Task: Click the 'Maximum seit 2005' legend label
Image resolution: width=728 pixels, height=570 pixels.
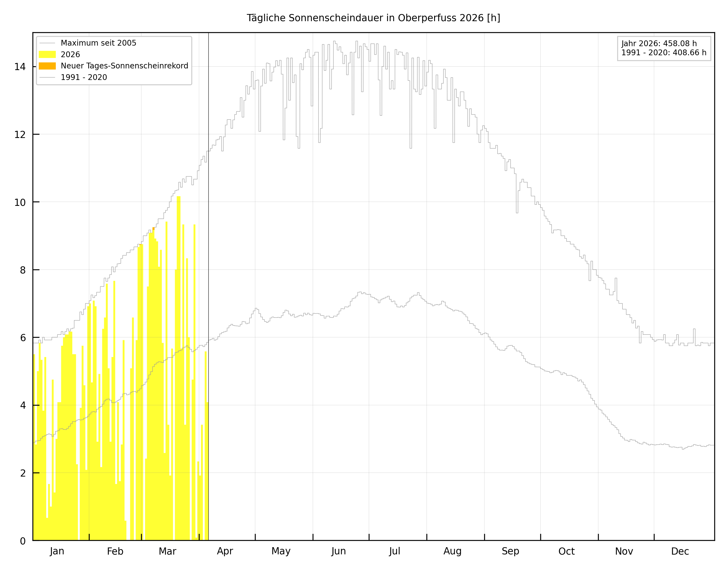Action: (98, 43)
